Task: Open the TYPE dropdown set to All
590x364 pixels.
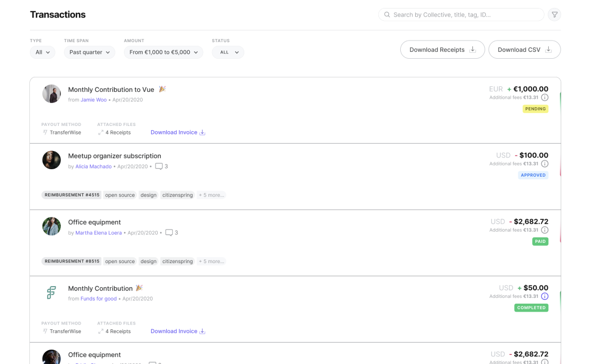Action: [42, 52]
